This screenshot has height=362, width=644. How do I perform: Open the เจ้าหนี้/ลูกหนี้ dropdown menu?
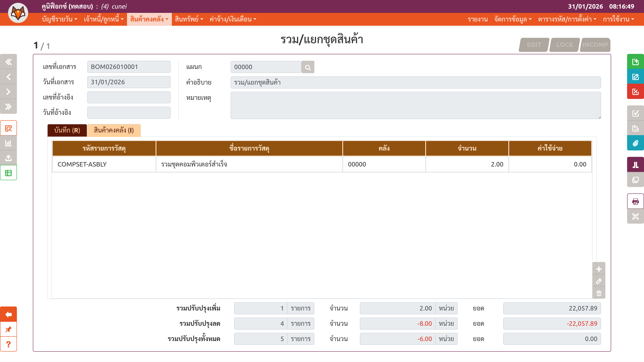click(103, 19)
